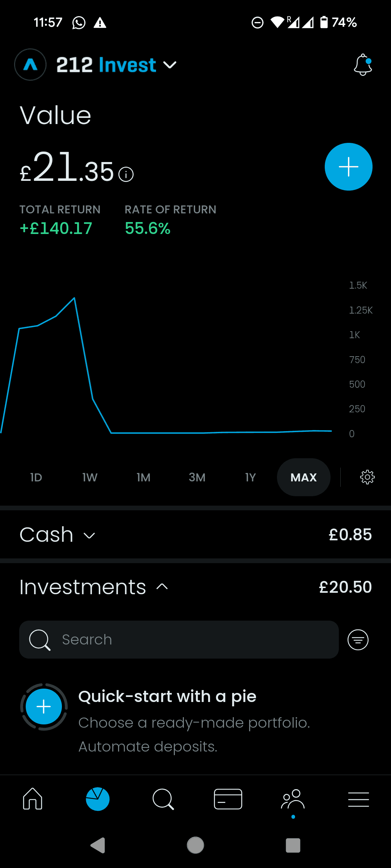Viewport: 391px width, 868px height.
Task: Collapse the Investments section
Action: 94,587
